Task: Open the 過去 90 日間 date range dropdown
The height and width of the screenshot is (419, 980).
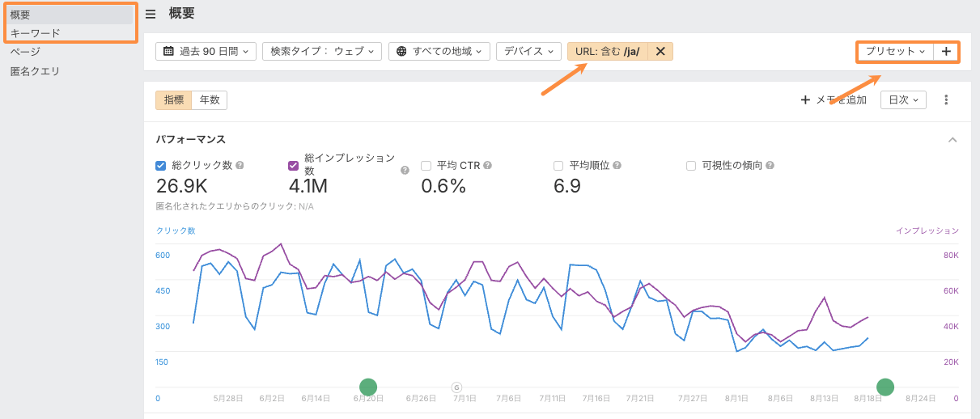Action: click(x=206, y=51)
